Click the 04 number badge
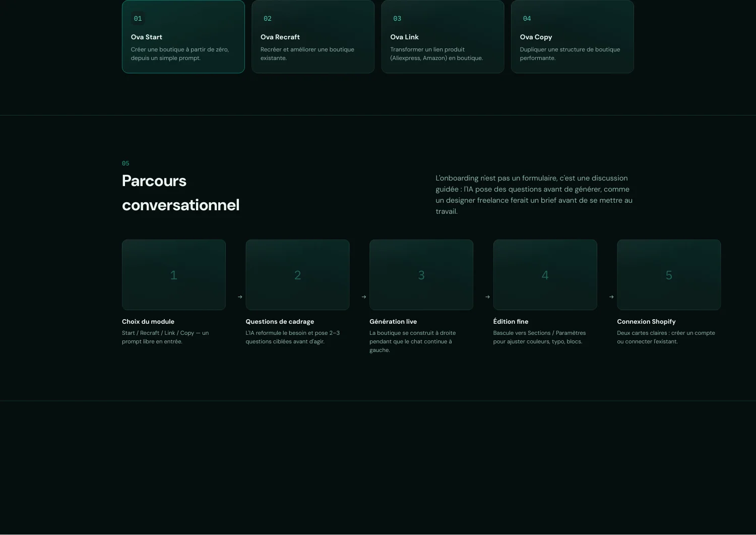This screenshot has width=756, height=535. (x=527, y=19)
